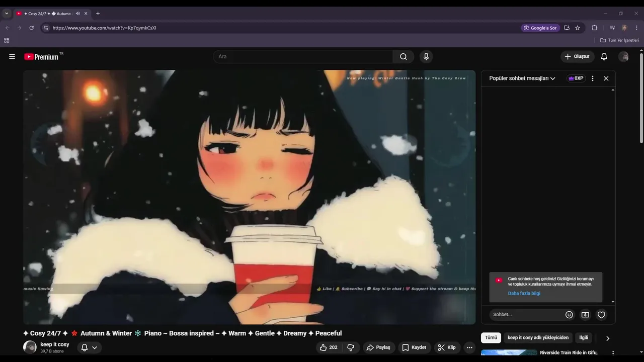The height and width of the screenshot is (362, 644).
Task: Open the YouTube account avatar menu
Action: click(x=624, y=57)
